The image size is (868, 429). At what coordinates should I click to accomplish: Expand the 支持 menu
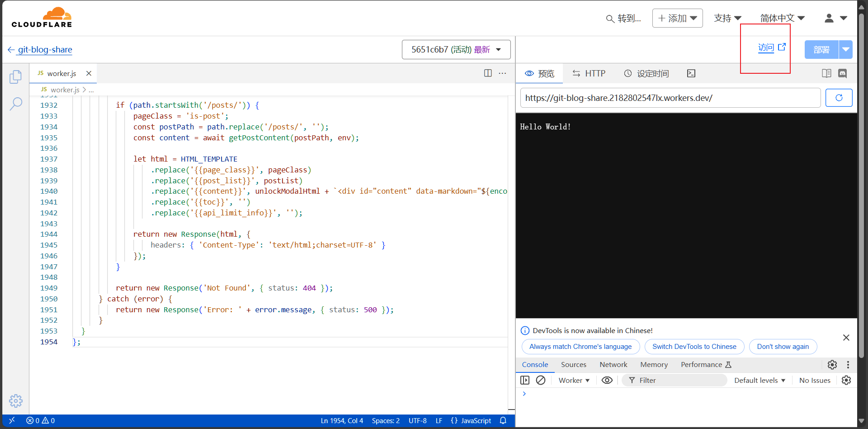point(727,18)
